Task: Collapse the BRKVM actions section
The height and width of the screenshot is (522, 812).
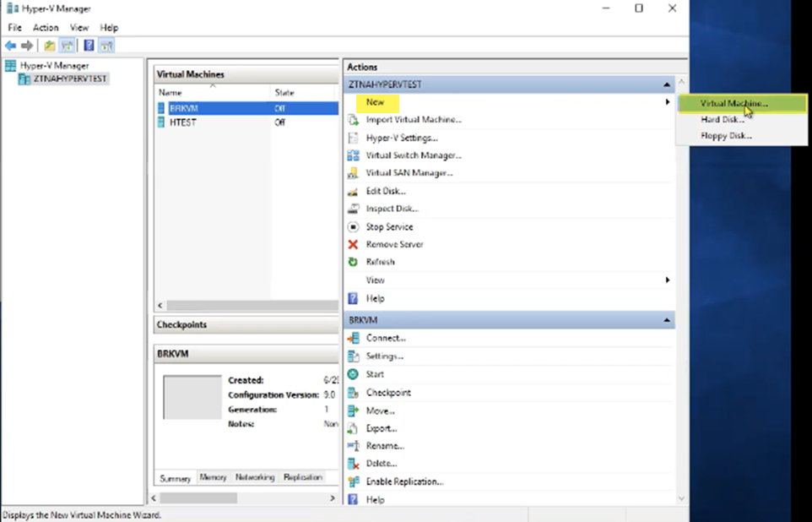Action: pos(668,319)
